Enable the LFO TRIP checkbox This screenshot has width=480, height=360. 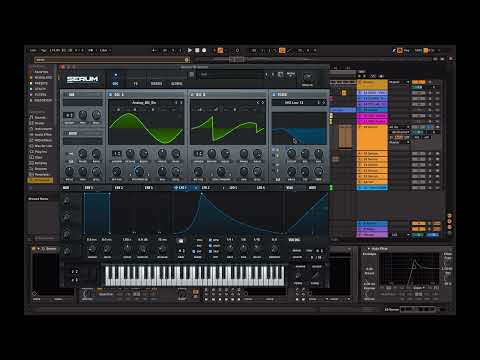210,251
